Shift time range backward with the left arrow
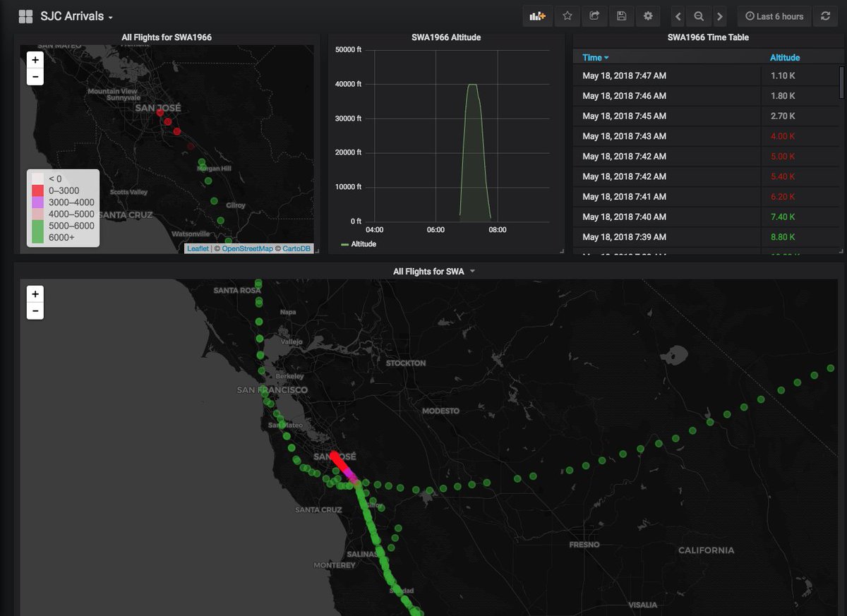Image resolution: width=847 pixels, height=616 pixels. point(678,16)
